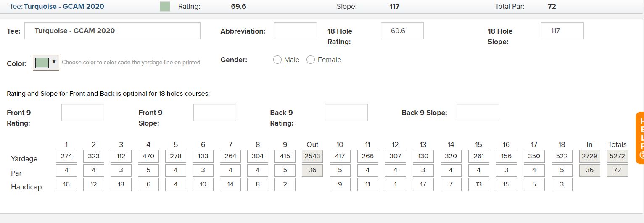644x223 pixels.
Task: Click the Front 9 Rating field
Action: 83,113
